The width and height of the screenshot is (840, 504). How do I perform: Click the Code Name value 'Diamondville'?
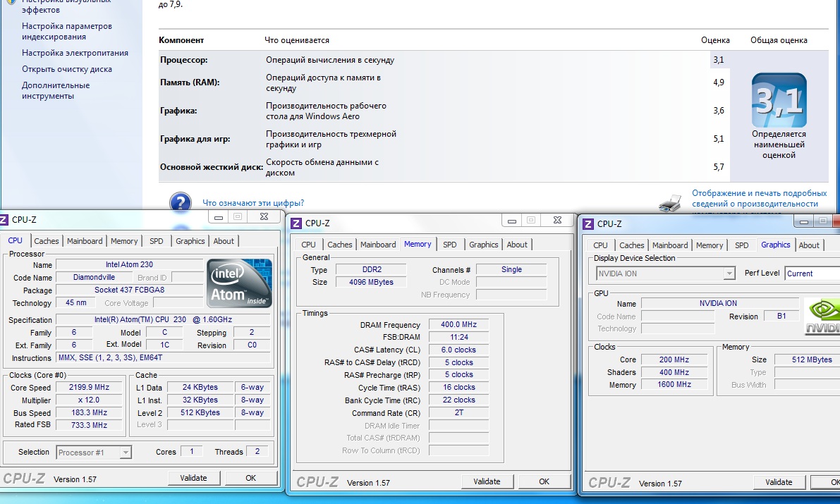point(94,278)
